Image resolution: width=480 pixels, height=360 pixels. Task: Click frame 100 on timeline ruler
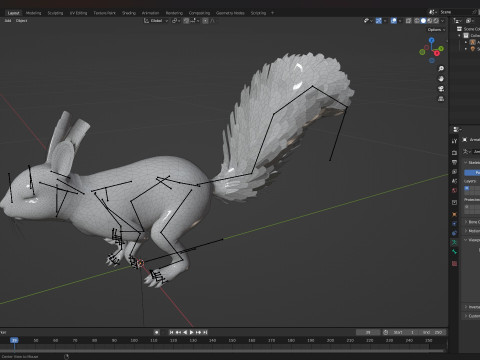pyautogui.click(x=134, y=340)
